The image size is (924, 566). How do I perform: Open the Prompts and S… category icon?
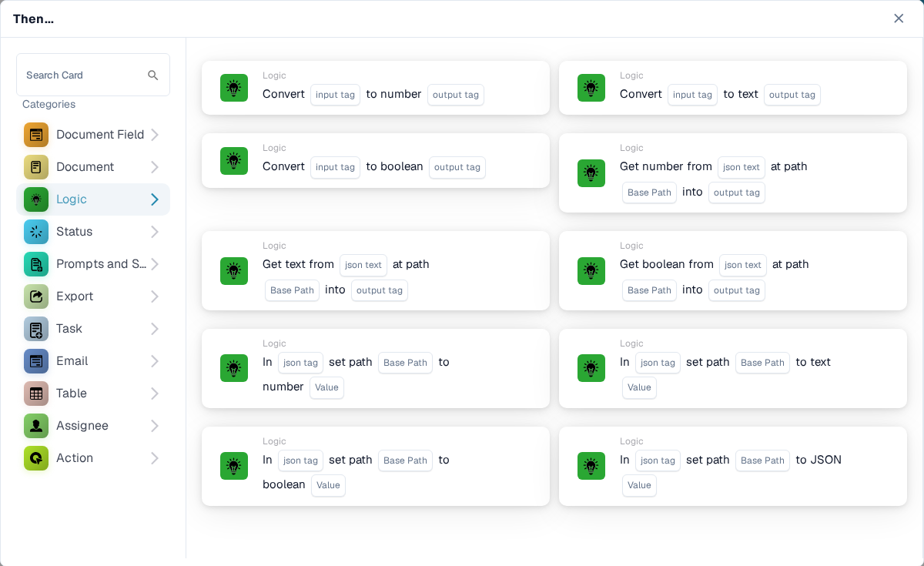coord(36,264)
